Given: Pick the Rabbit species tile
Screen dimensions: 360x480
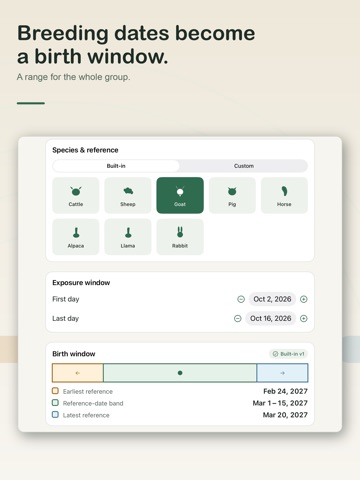Looking at the screenshot, I should click(180, 237).
